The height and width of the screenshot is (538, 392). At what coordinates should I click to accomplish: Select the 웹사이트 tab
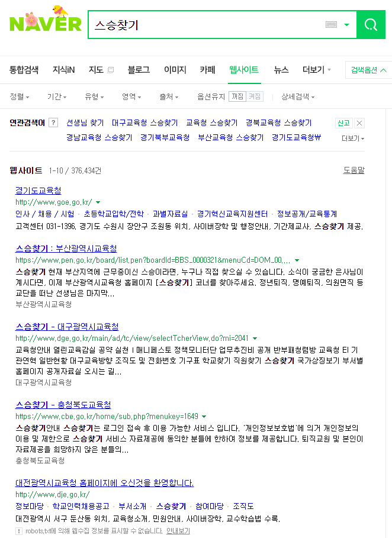244,70
